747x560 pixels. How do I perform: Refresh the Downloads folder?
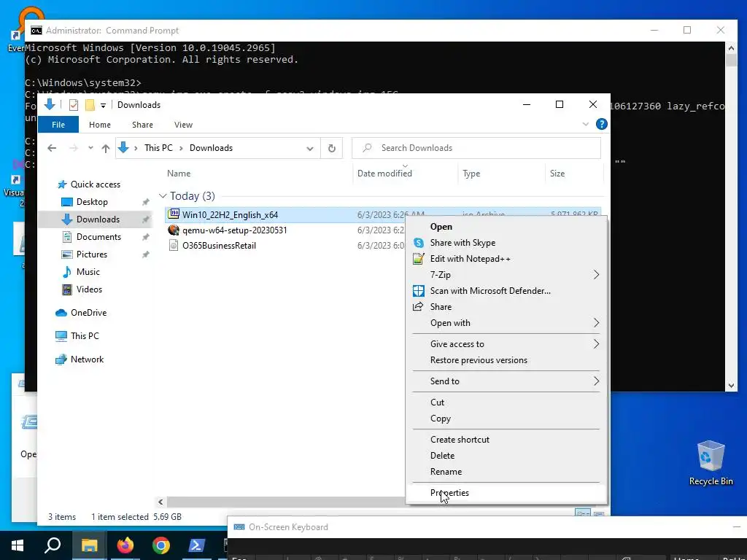[x=332, y=148]
